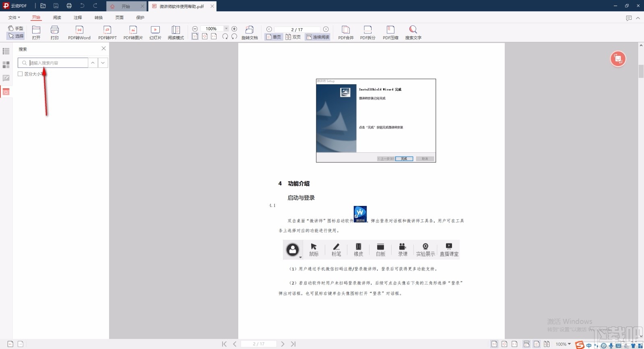The width and height of the screenshot is (644, 349).
Task: Switch to the 保护 ribbon tab
Action: tap(140, 17)
